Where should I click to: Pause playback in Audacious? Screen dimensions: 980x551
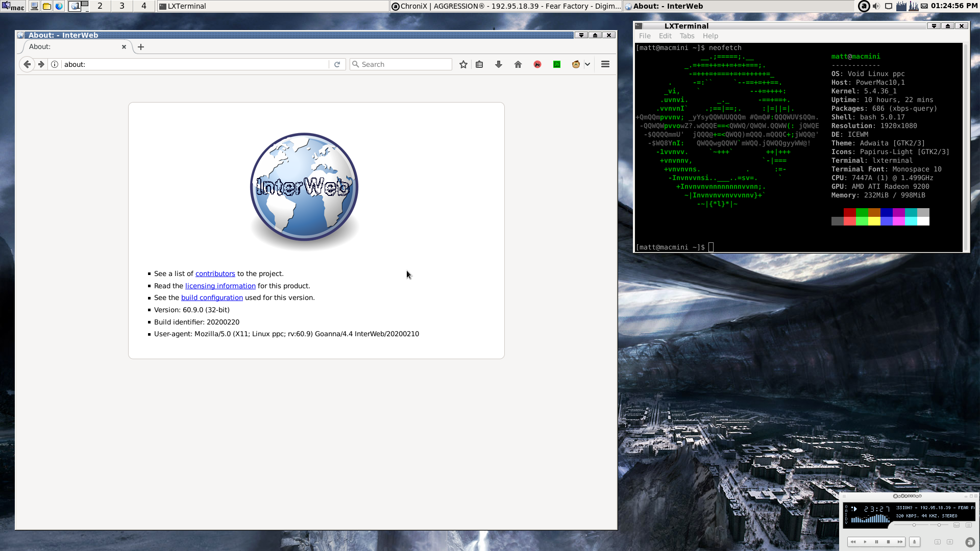[x=876, y=542]
